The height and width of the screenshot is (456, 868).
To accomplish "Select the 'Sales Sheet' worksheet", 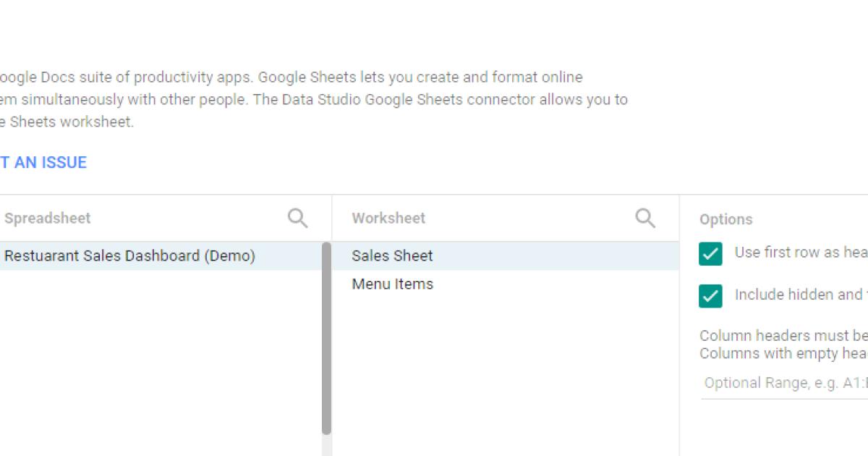I will [x=392, y=256].
